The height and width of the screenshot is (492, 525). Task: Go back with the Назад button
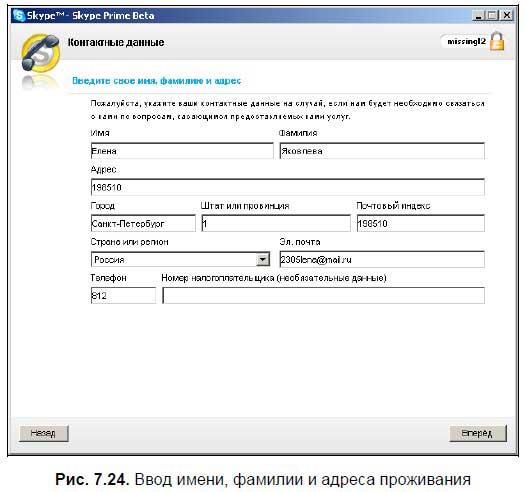click(44, 433)
